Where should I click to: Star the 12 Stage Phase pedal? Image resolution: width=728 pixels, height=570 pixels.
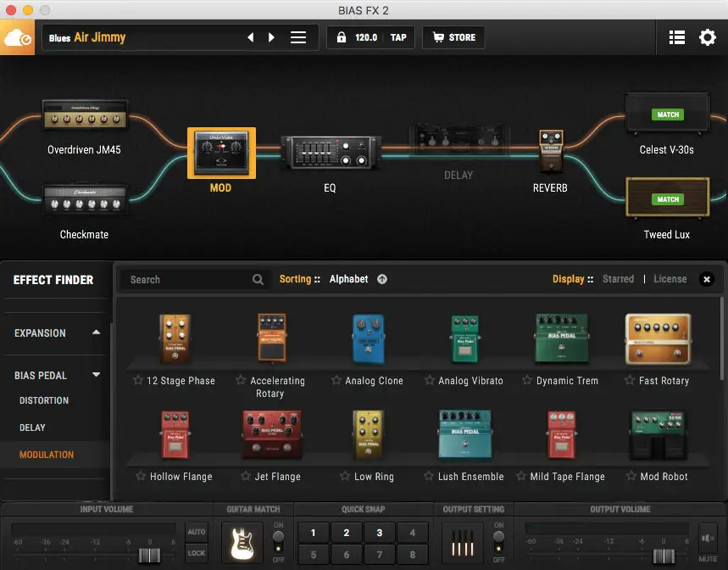[138, 381]
